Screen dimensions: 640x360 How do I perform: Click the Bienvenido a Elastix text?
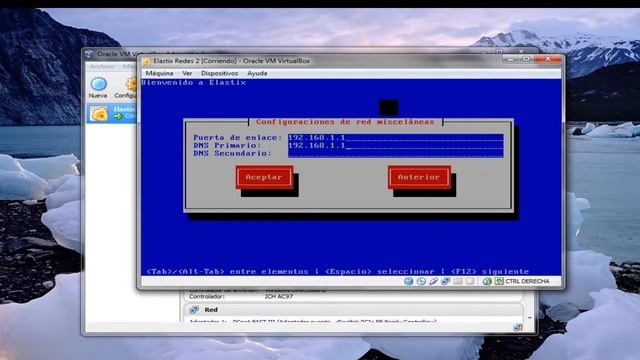click(194, 82)
